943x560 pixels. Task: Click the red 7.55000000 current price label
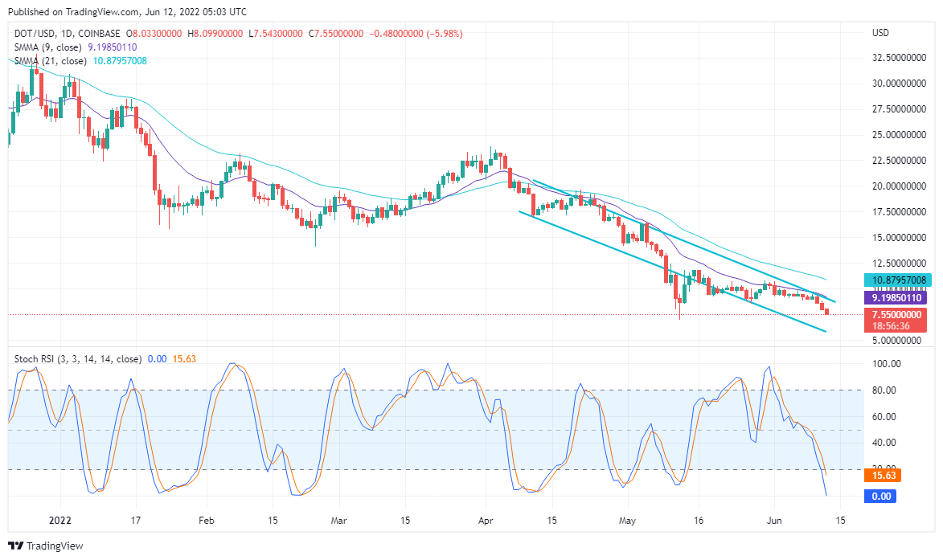pos(896,314)
